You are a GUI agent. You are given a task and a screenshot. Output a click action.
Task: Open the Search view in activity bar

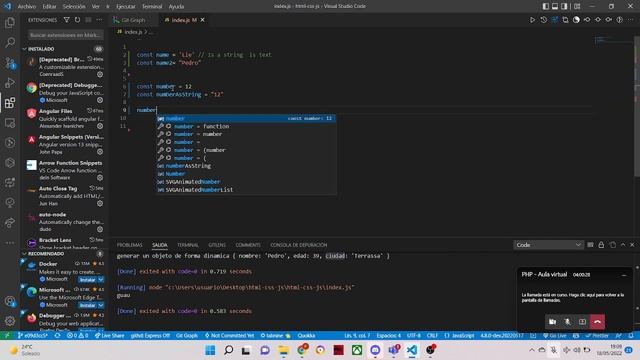[10, 42]
